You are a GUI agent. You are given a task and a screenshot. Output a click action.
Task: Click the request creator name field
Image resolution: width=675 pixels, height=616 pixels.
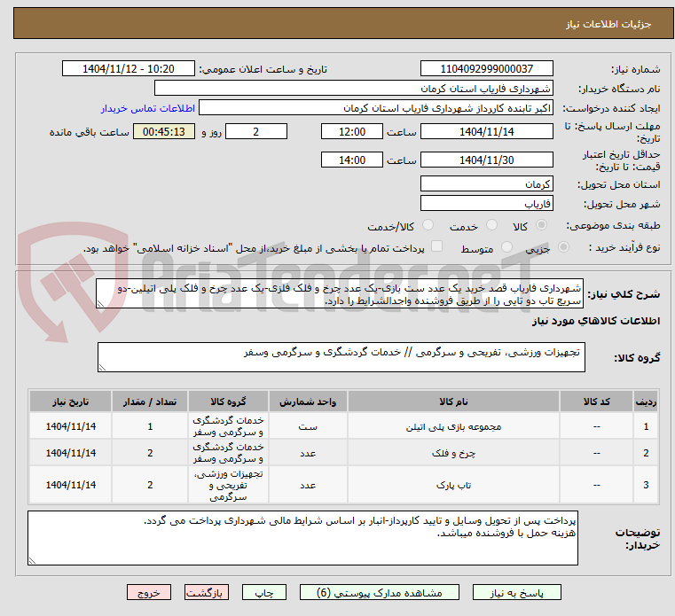pos(376,108)
